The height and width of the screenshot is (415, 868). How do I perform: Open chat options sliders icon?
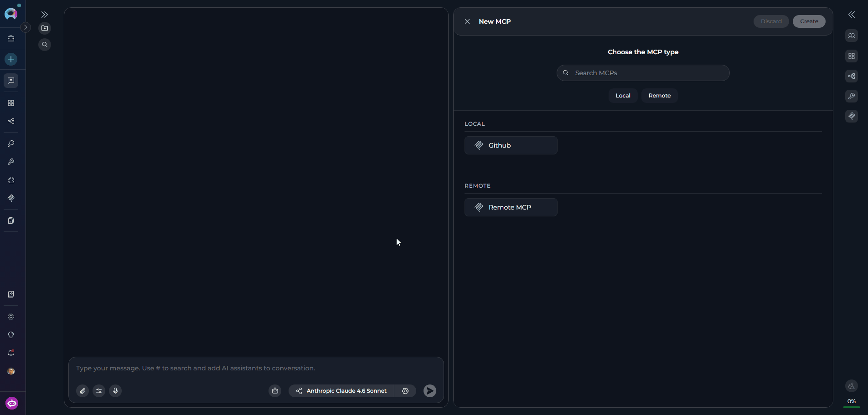(x=99, y=391)
